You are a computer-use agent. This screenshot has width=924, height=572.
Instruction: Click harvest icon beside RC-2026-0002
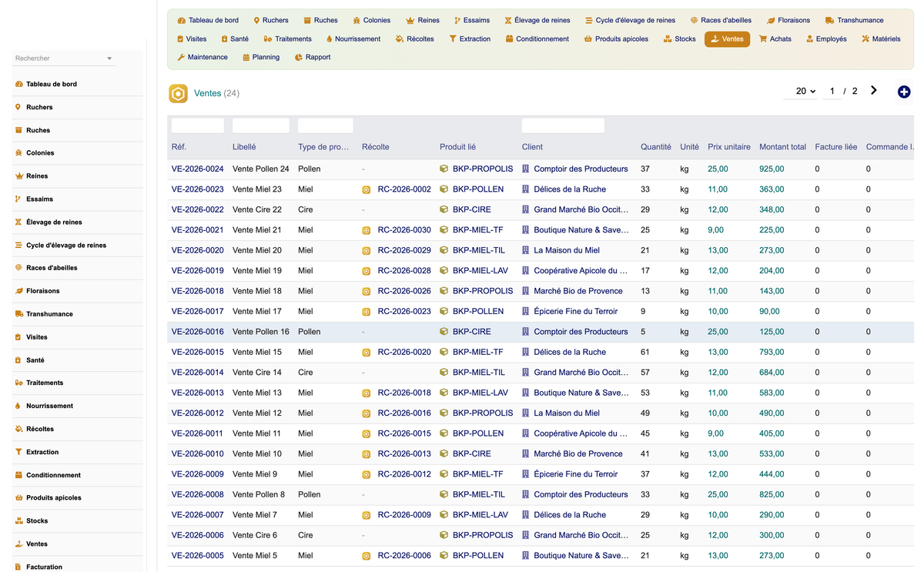tap(367, 189)
